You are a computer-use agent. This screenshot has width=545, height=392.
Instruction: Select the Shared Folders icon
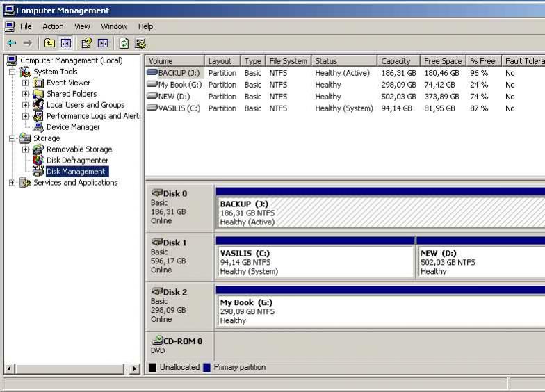[38, 94]
